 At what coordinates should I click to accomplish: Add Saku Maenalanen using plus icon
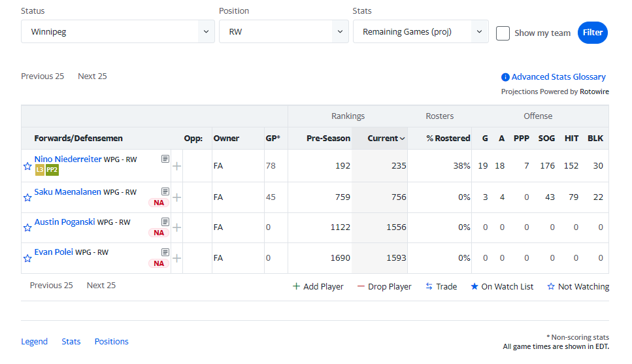coord(176,197)
